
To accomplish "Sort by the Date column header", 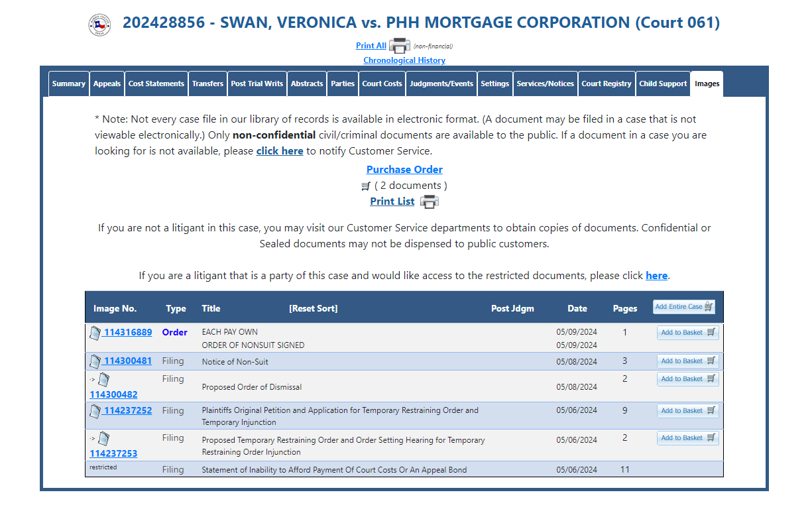I will click(x=577, y=308).
